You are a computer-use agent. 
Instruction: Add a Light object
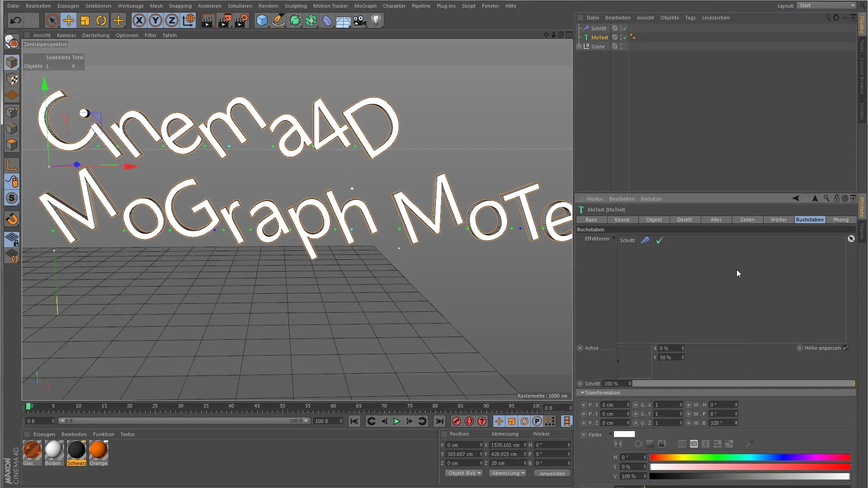pyautogui.click(x=376, y=20)
